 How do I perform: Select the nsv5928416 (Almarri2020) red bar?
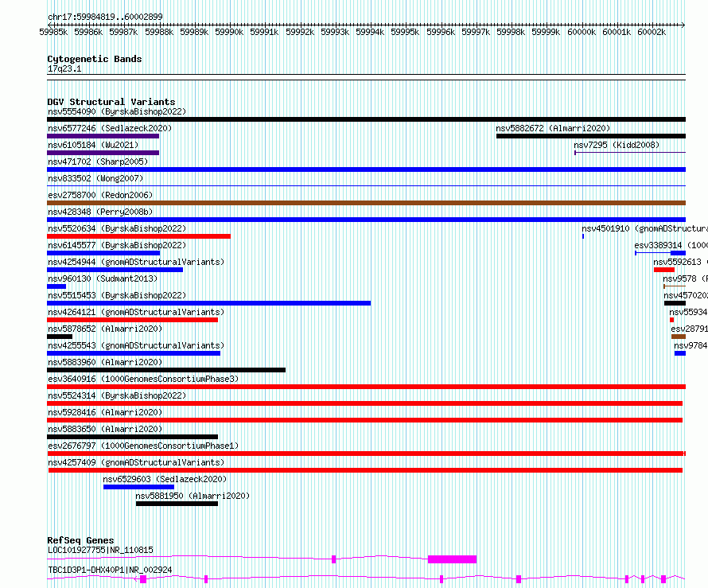point(365,420)
